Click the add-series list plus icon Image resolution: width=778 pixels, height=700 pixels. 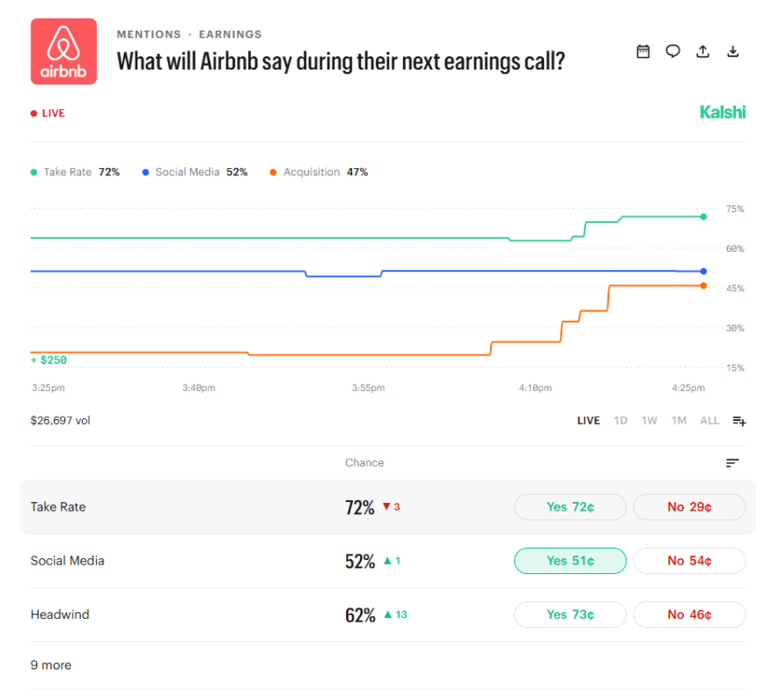click(739, 421)
